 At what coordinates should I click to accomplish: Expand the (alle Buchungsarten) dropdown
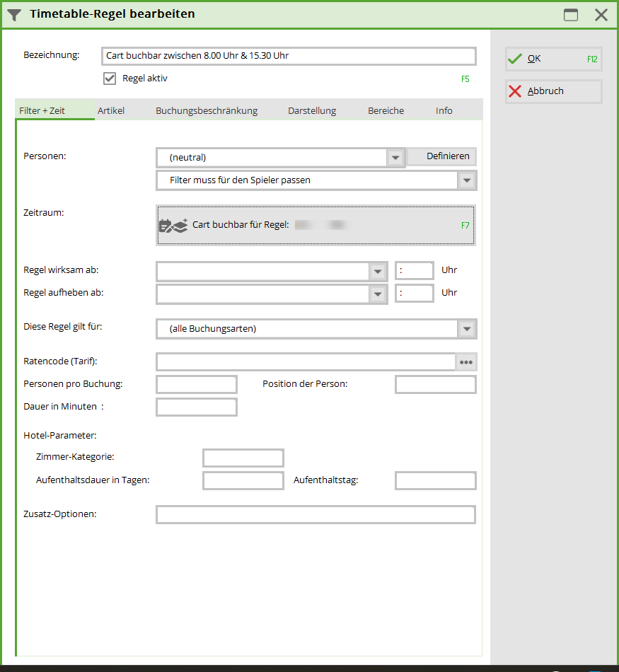(467, 329)
